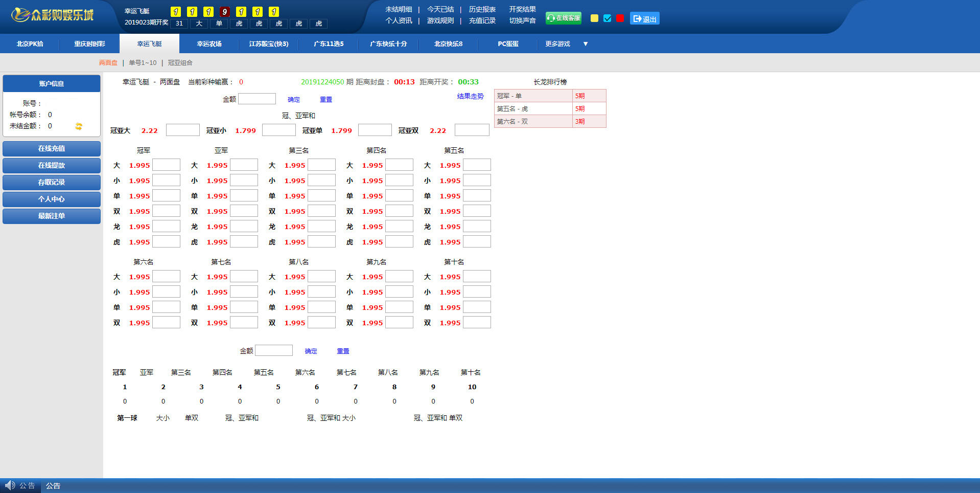Screen dimensions: 980x493
Task: Click the bottom 确定 link
Action: [311, 351]
